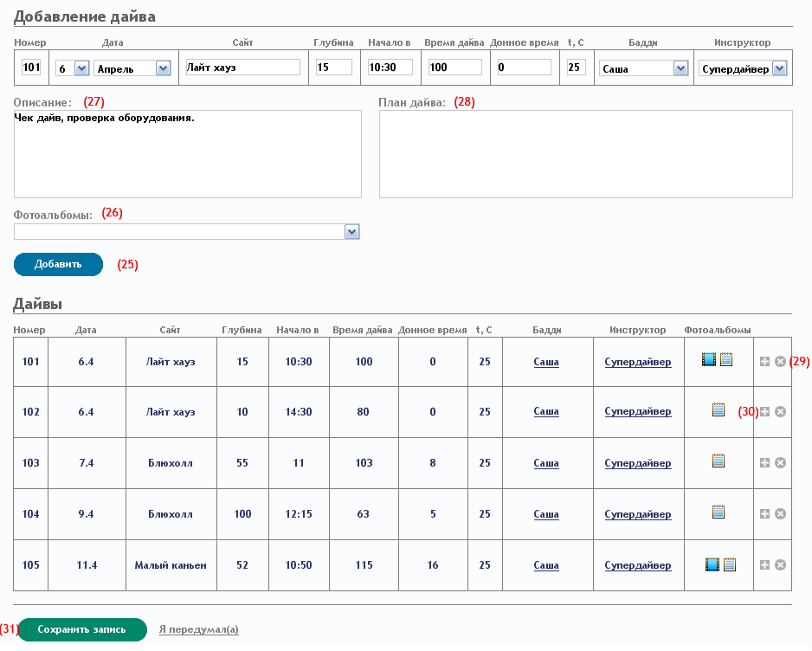Open the month dropdown showing Апрель

132,68
